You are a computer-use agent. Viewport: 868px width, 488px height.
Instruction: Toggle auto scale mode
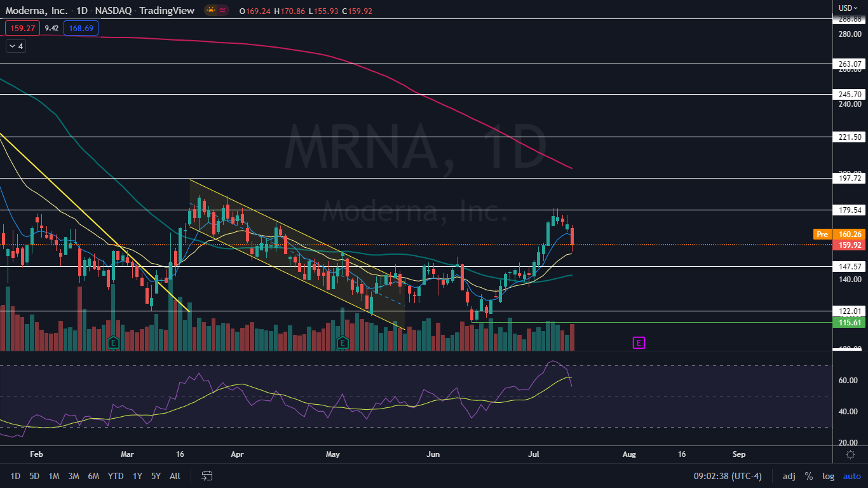[x=851, y=476]
